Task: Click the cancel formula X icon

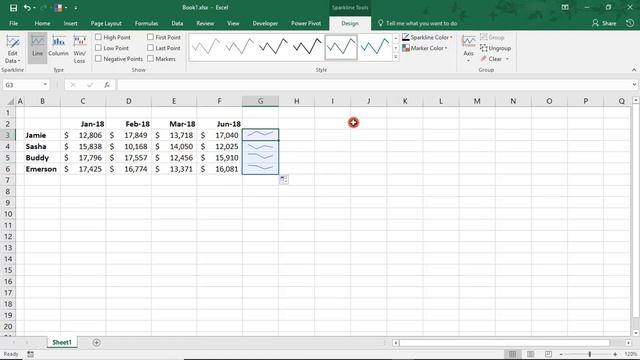Action: click(73, 85)
